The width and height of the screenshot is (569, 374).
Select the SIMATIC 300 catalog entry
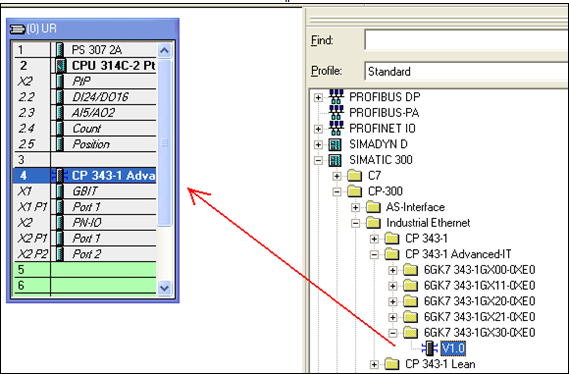tap(381, 160)
